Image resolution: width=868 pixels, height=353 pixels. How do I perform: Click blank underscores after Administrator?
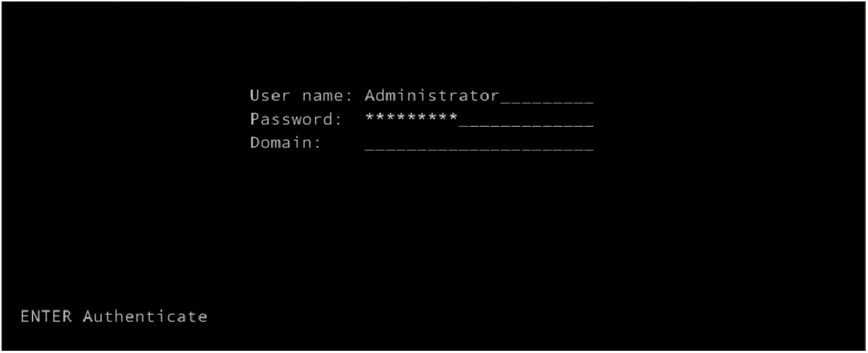tap(547, 99)
